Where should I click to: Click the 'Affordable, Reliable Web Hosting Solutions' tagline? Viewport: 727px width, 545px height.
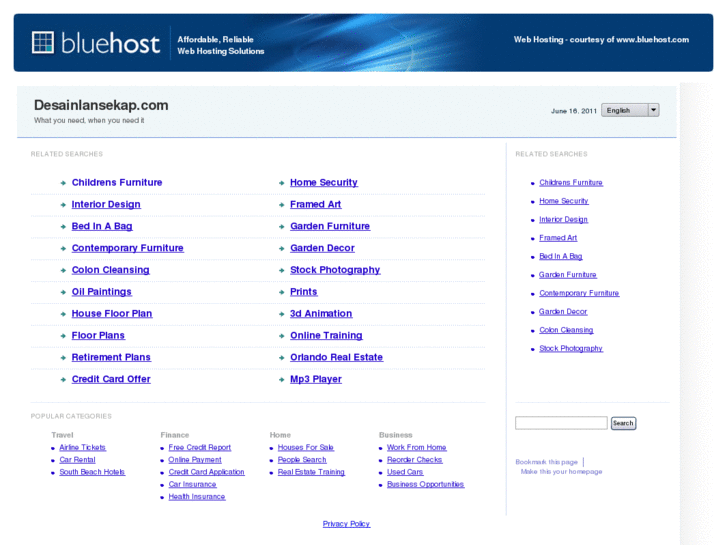[221, 45]
